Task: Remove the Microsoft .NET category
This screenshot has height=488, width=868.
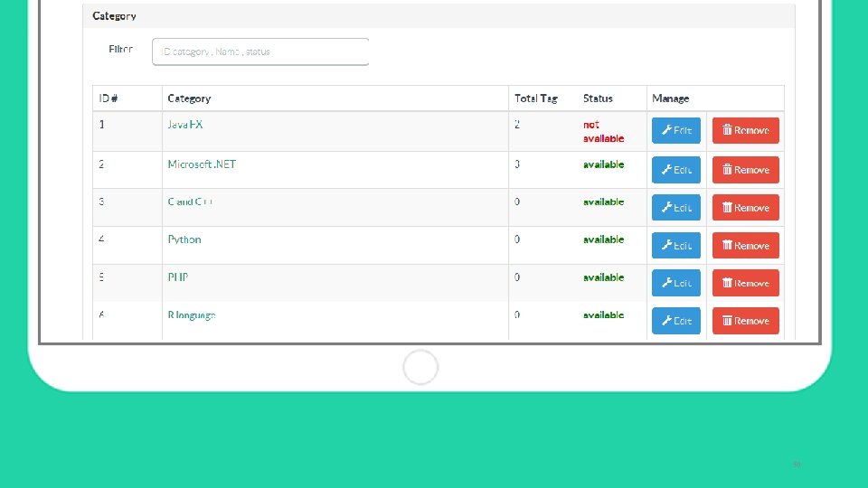Action: [x=746, y=170]
